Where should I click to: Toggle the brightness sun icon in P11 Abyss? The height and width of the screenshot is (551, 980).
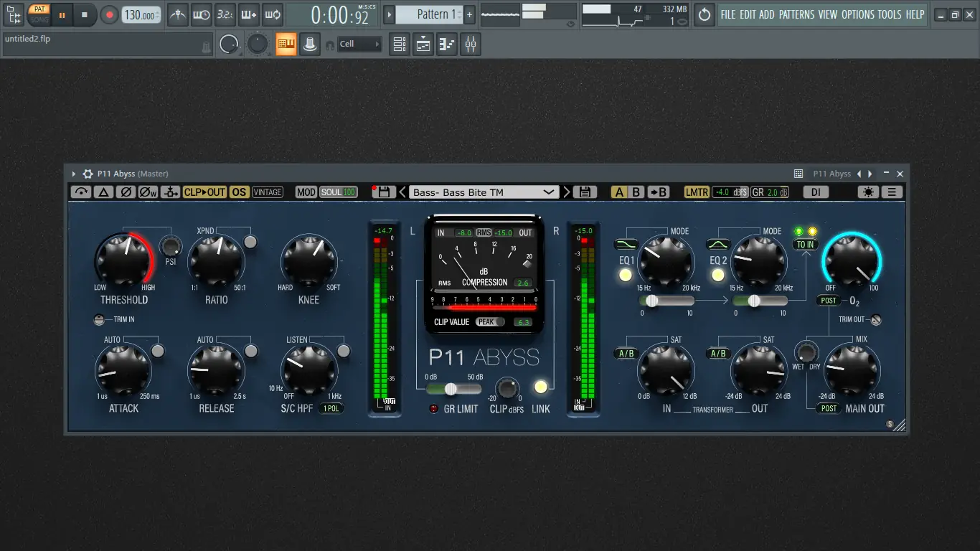(x=868, y=192)
